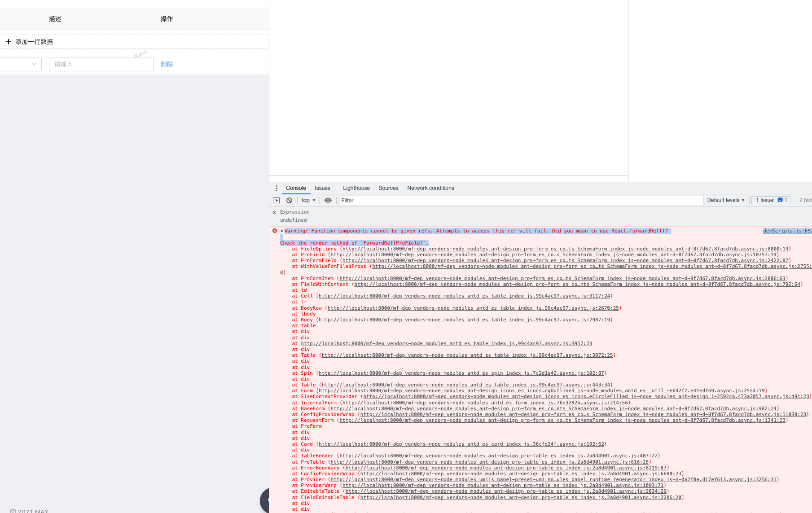This screenshot has width=812, height=513.
Task: Switch to the Sources tab
Action: [388, 188]
